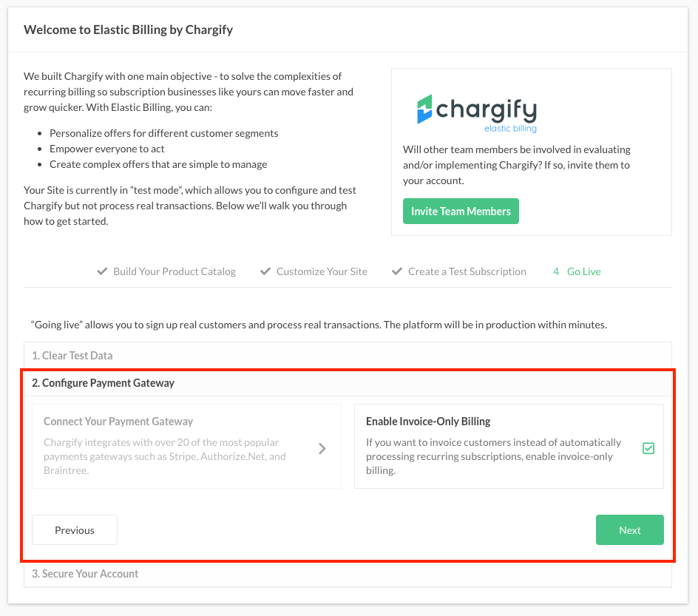The image size is (698, 616).
Task: Click the Chargify logo
Action: tap(477, 113)
